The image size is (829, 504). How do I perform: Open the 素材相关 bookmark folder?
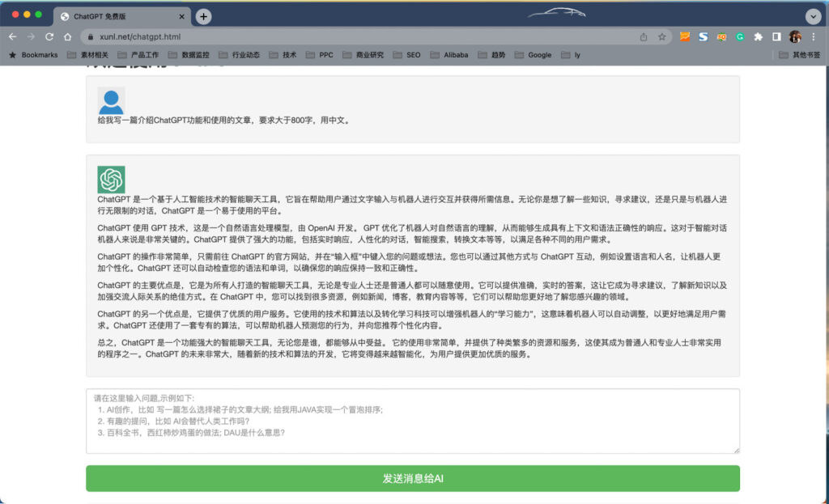click(x=87, y=55)
